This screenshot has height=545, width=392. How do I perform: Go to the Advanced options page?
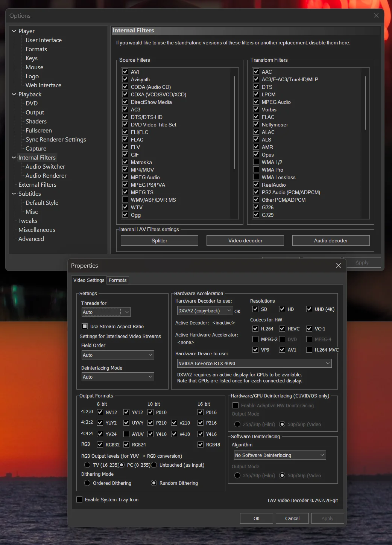(31, 239)
